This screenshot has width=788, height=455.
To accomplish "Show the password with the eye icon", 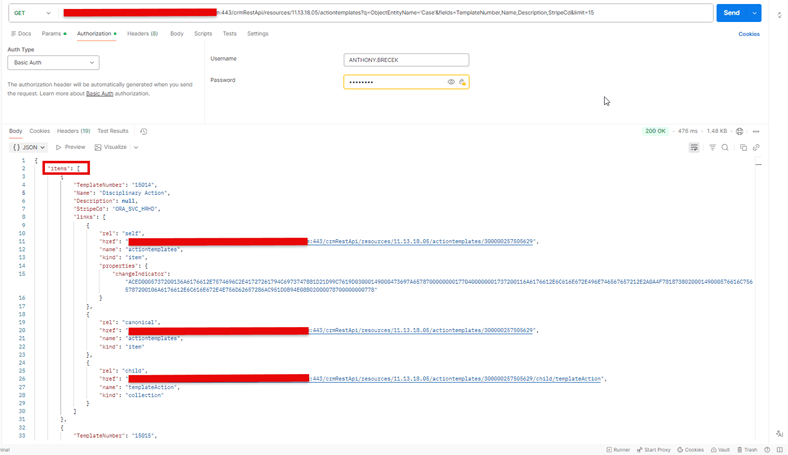I will pos(451,82).
